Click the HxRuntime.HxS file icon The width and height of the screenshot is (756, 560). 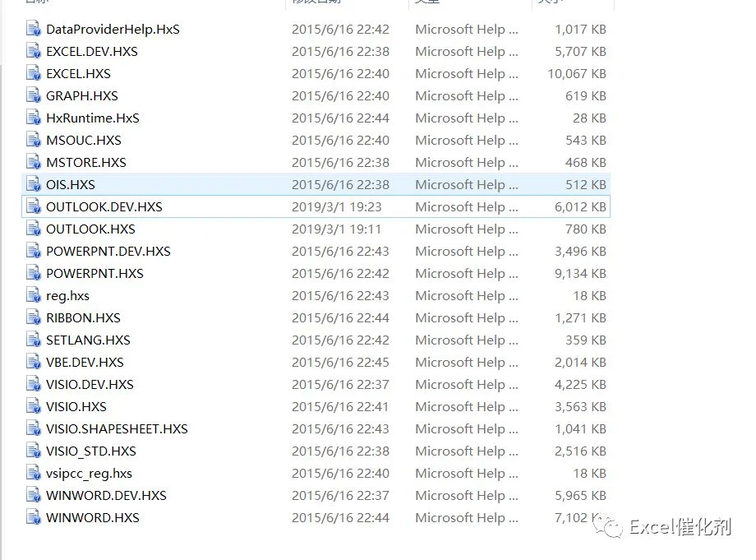click(34, 118)
